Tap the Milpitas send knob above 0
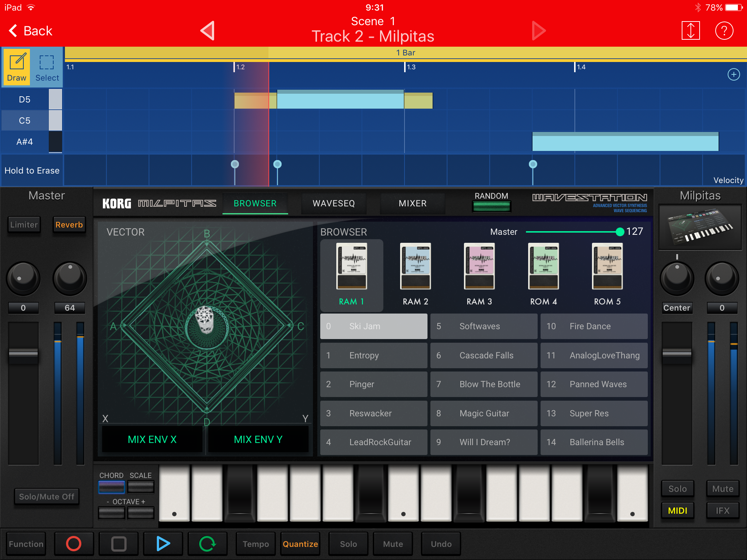The height and width of the screenshot is (560, 747). (x=722, y=279)
